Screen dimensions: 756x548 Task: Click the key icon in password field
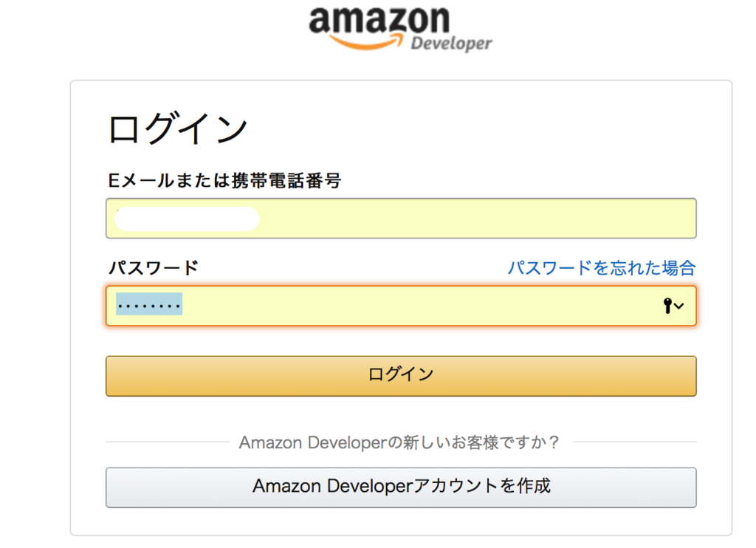pos(667,306)
